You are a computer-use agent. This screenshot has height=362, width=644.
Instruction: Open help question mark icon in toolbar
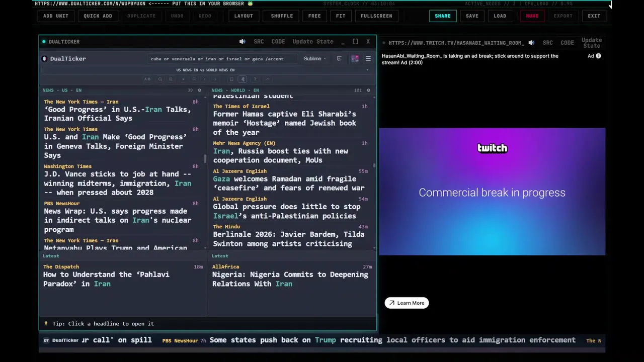255,79
